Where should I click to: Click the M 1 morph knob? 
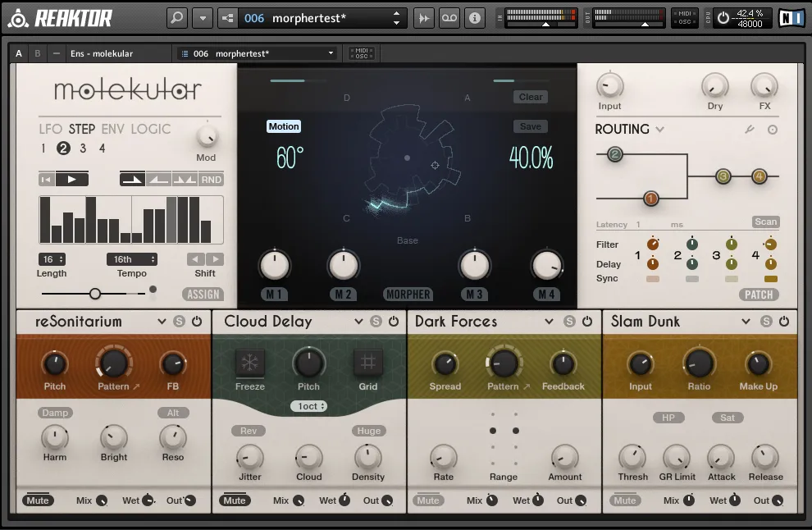pyautogui.click(x=275, y=265)
